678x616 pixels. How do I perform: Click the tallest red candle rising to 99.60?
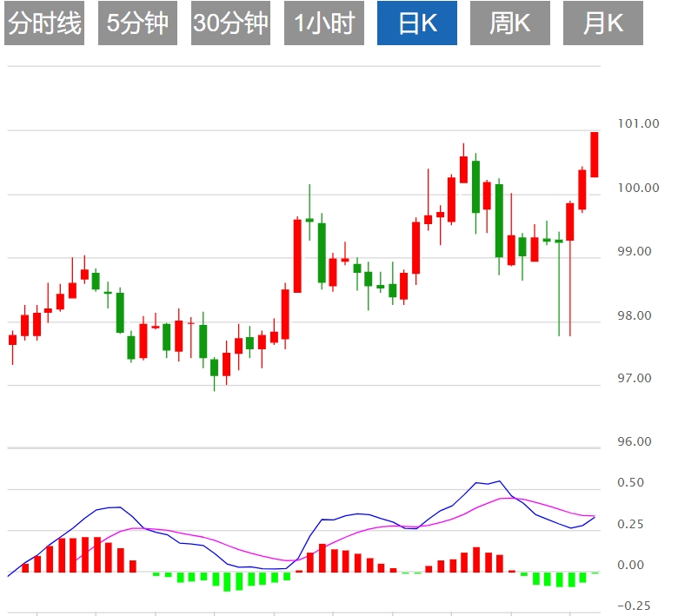(297, 256)
